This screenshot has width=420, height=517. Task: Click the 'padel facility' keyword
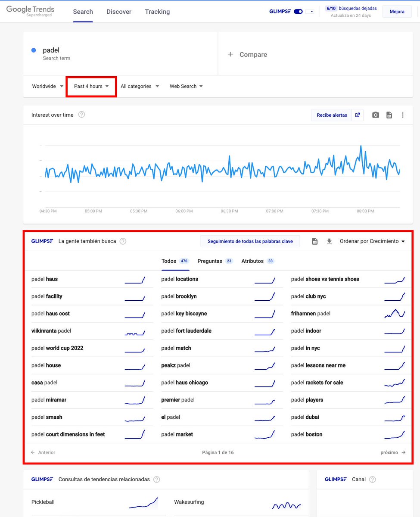[x=47, y=296]
